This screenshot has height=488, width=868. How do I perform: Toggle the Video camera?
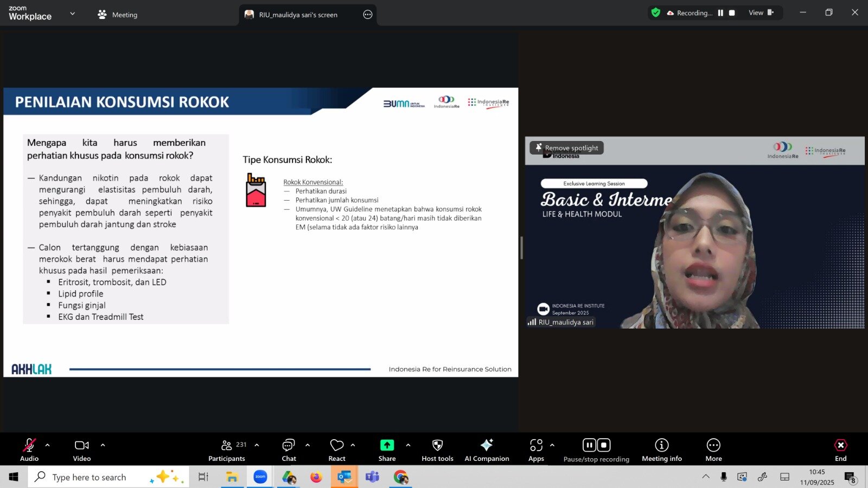click(82, 450)
